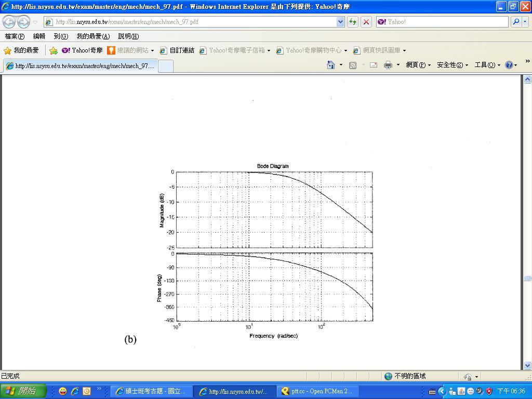Open the 工具(O) toolbar menu
The height and width of the screenshot is (399, 532).
tap(487, 65)
